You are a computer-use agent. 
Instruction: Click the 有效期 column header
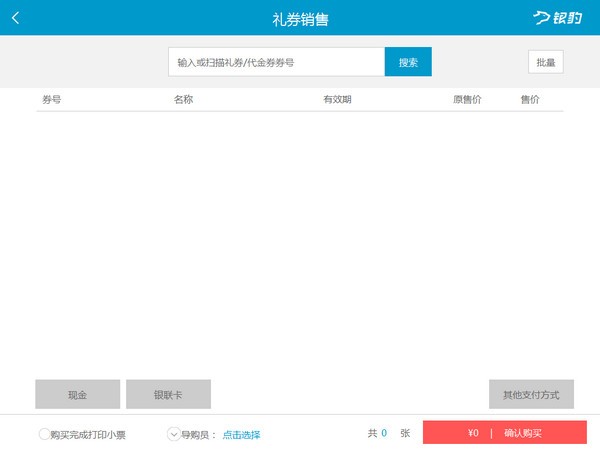(x=337, y=99)
